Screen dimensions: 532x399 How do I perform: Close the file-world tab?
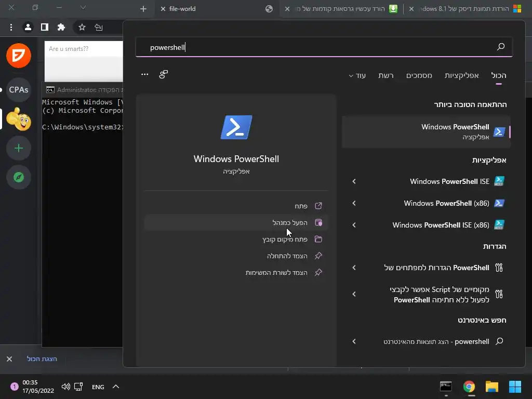163,9
